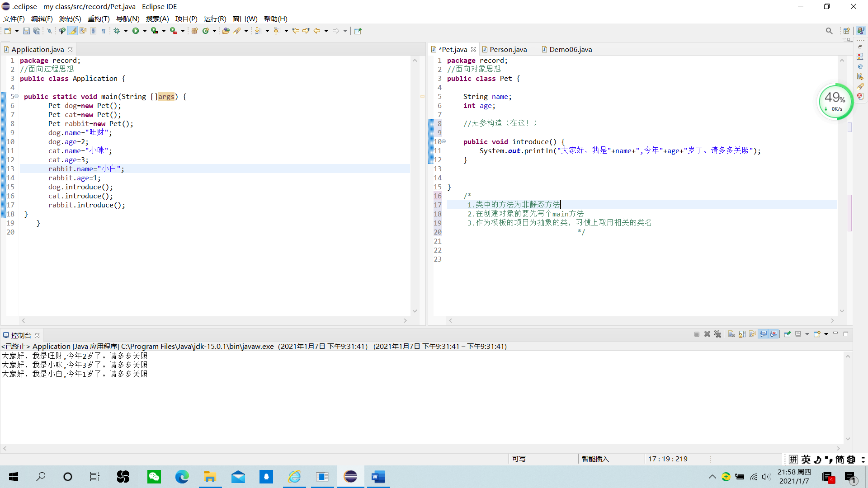This screenshot has width=868, height=488.
Task: Click the Clear Console icon
Action: point(731,334)
